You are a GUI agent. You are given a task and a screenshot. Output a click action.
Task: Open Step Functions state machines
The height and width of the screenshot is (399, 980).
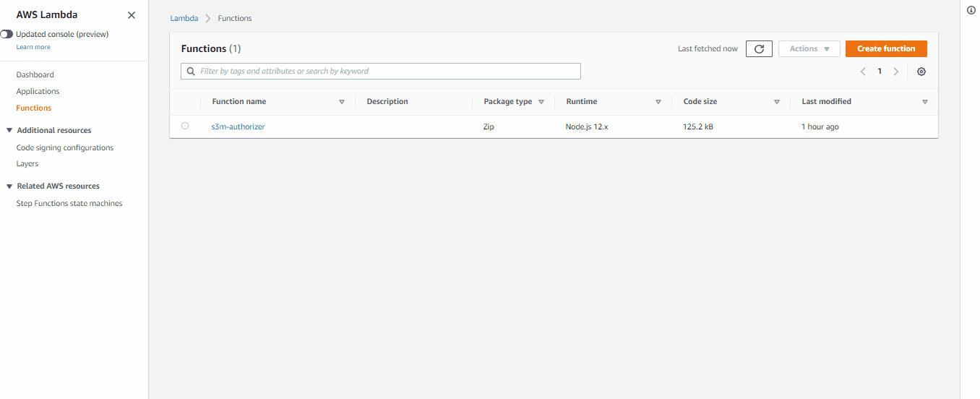point(69,203)
